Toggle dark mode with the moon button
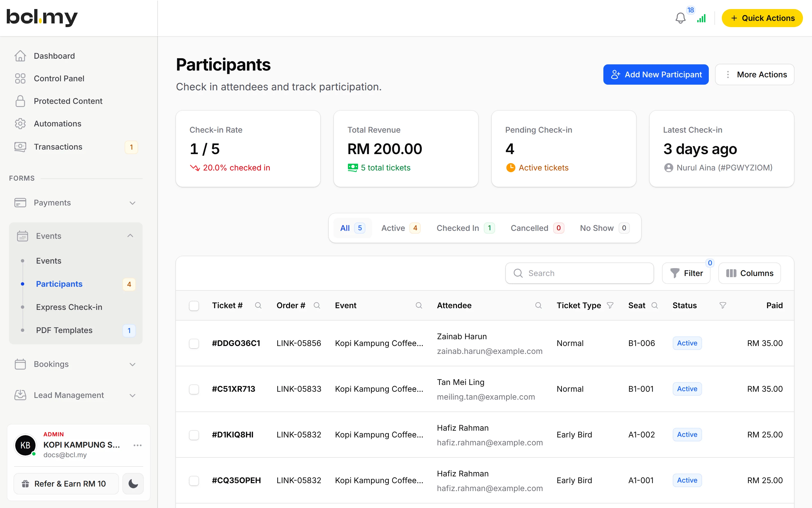This screenshot has width=812, height=508. point(133,483)
